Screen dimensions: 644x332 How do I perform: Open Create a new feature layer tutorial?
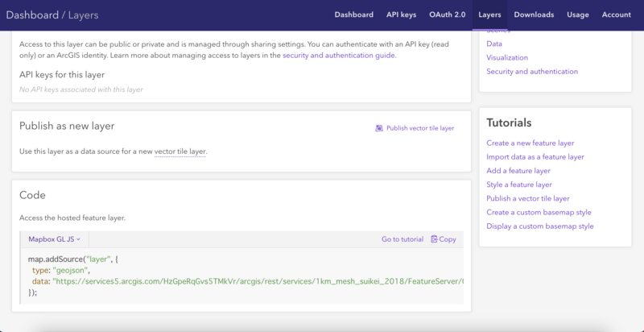(530, 143)
